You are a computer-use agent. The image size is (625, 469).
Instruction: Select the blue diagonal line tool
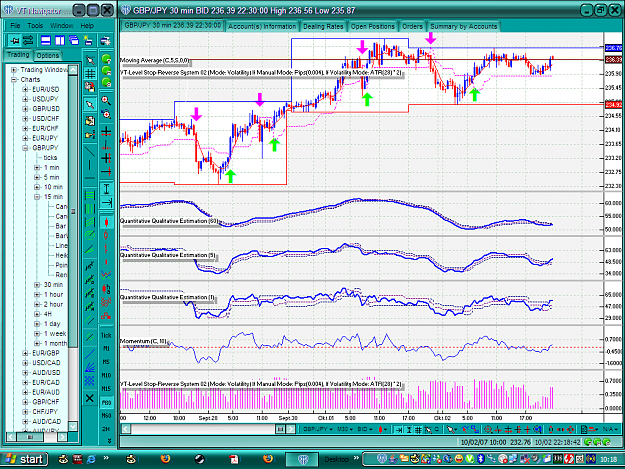point(90,353)
